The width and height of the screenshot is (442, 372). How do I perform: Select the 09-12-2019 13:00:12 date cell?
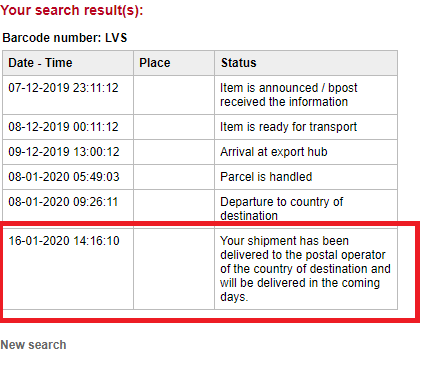point(68,152)
